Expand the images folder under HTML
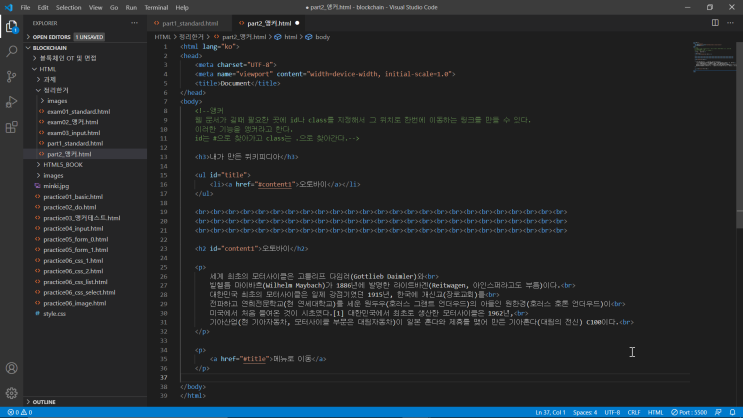 (x=53, y=175)
